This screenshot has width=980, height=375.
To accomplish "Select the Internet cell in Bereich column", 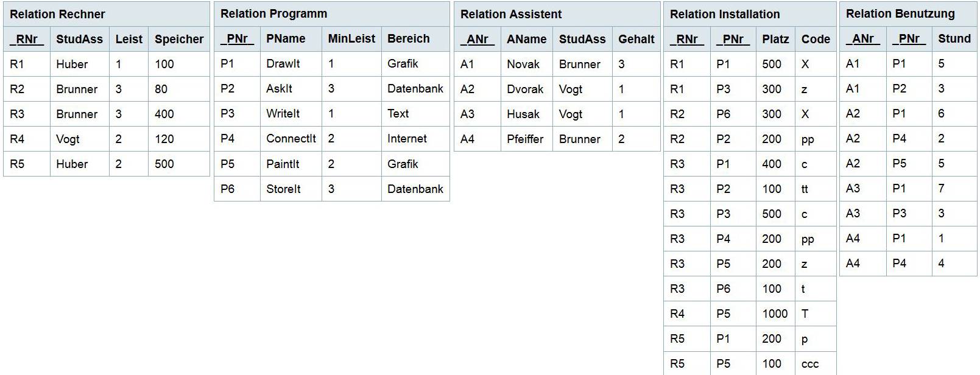I will 407,138.
